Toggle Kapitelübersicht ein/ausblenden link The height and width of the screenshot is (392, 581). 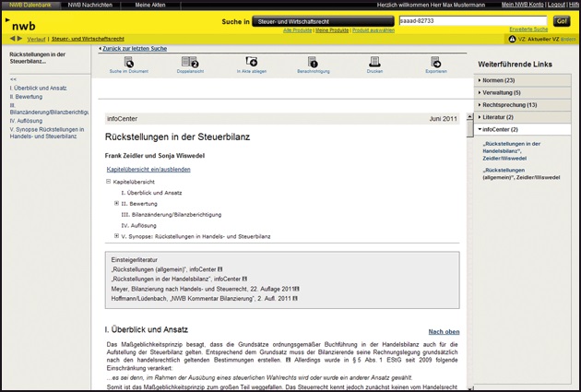point(148,170)
